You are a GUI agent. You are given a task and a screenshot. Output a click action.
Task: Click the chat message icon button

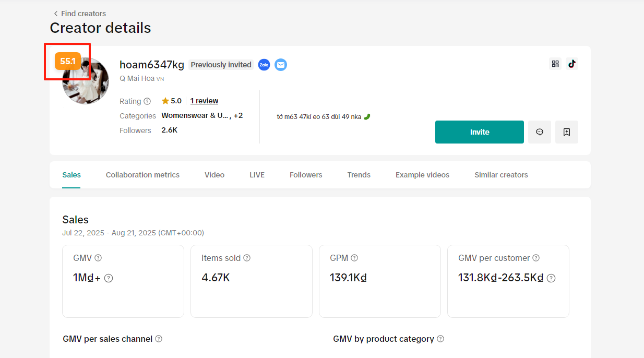pos(540,132)
